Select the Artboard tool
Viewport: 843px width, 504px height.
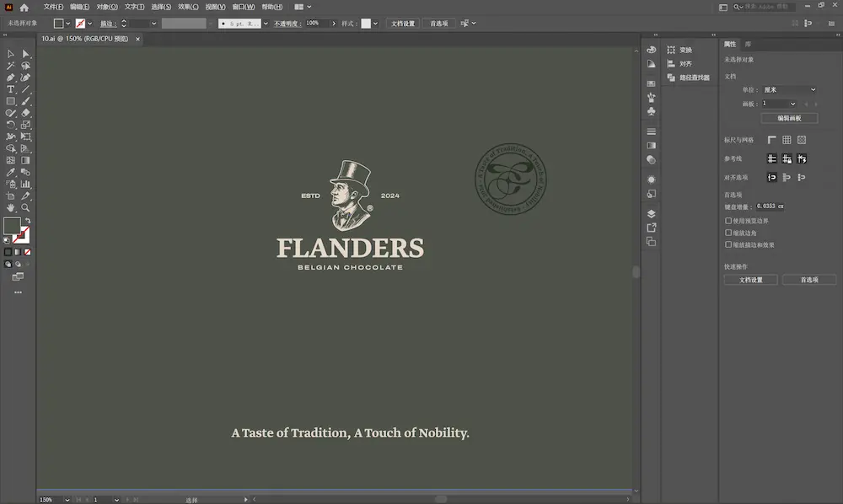[x=10, y=196]
